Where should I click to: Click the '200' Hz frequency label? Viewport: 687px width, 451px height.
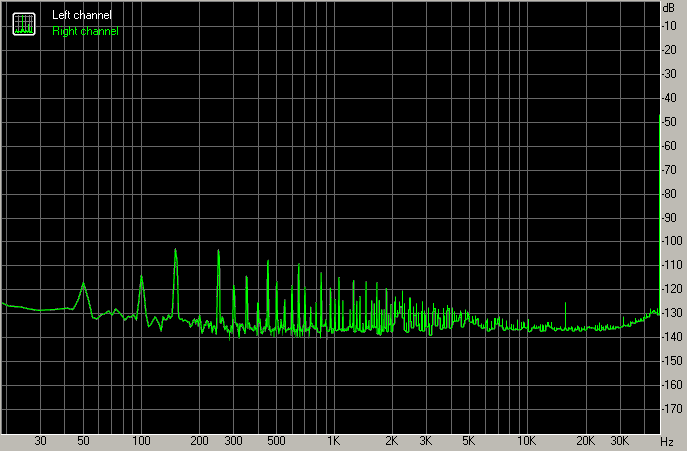click(199, 441)
